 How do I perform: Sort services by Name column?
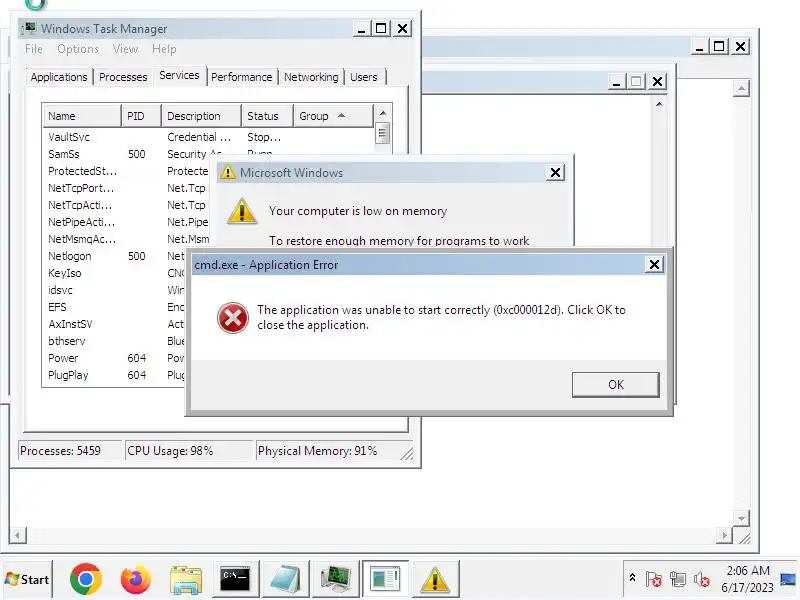pyautogui.click(x=82, y=116)
